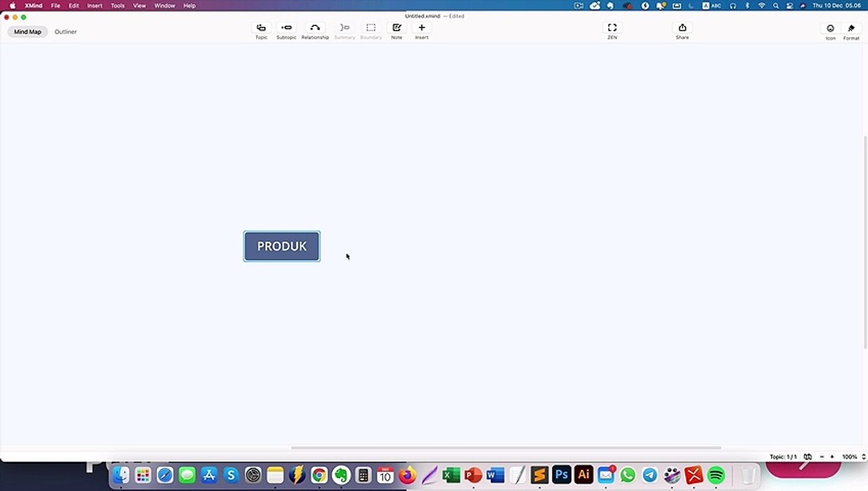Open Firefox from the Dock
868x491 pixels.
coord(407,475)
